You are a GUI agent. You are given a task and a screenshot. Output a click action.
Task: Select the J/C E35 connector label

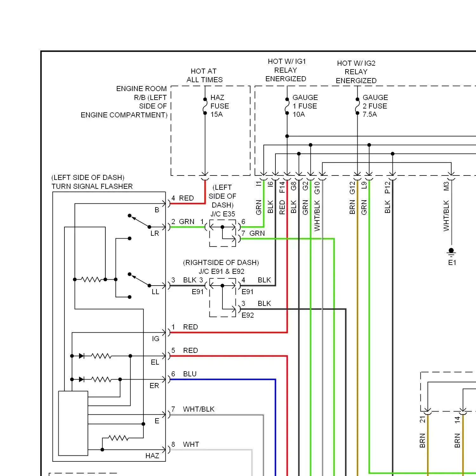tap(223, 214)
